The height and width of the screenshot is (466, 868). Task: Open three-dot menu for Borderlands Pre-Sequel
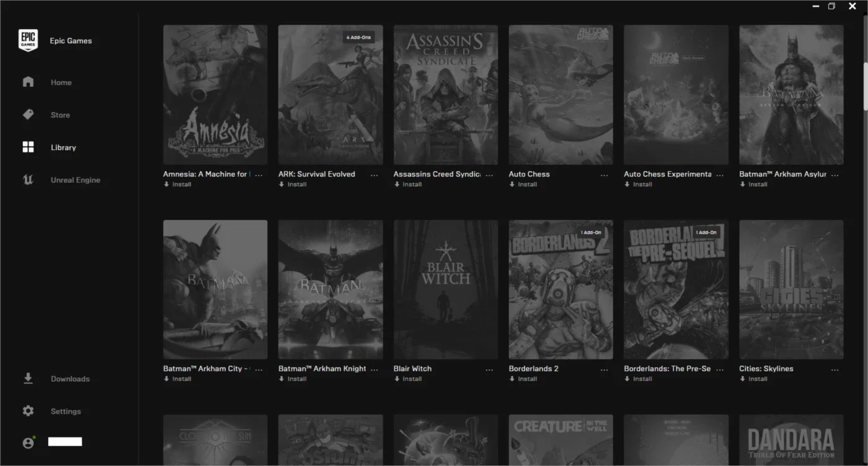click(x=720, y=370)
